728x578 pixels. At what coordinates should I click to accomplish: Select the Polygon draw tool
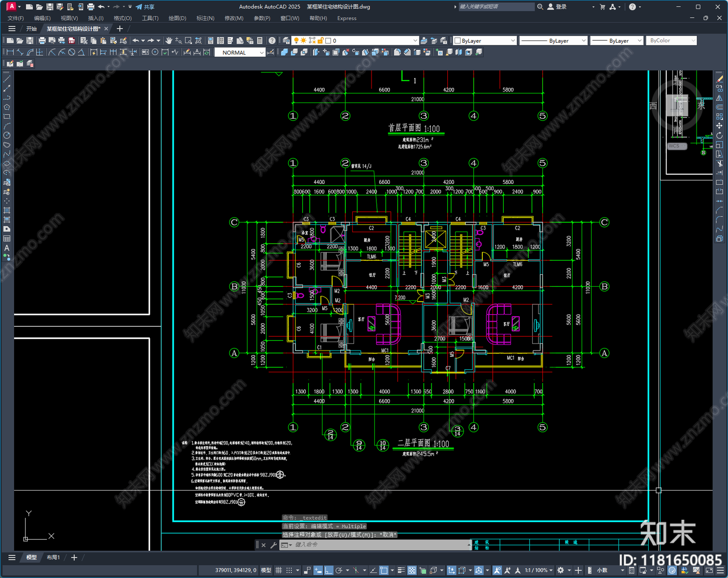point(7,107)
